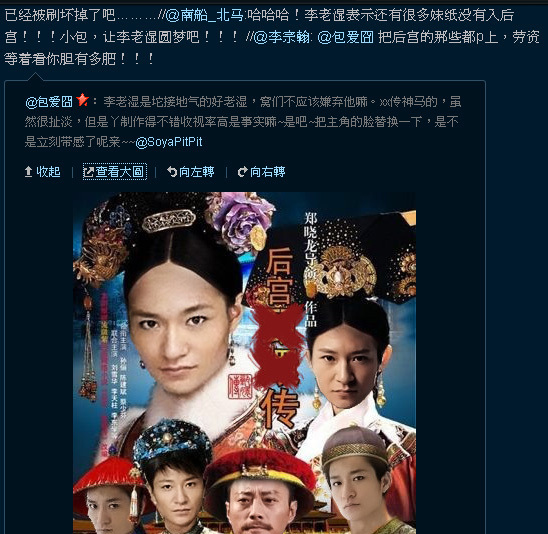The width and height of the screenshot is (548, 534).
Task: Open @包爱囧 author link in the quoted post
Action: pos(49,102)
